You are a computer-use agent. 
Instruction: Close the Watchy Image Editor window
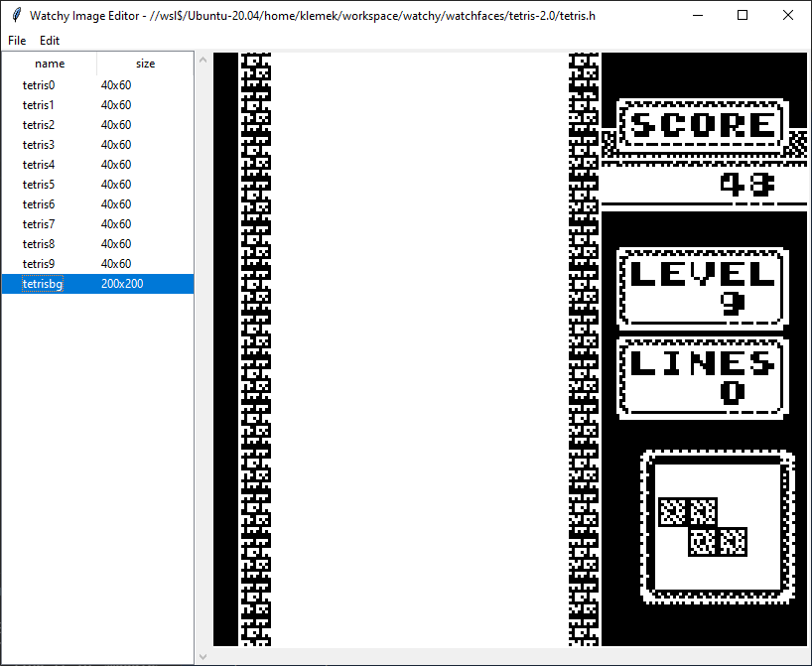(787, 16)
